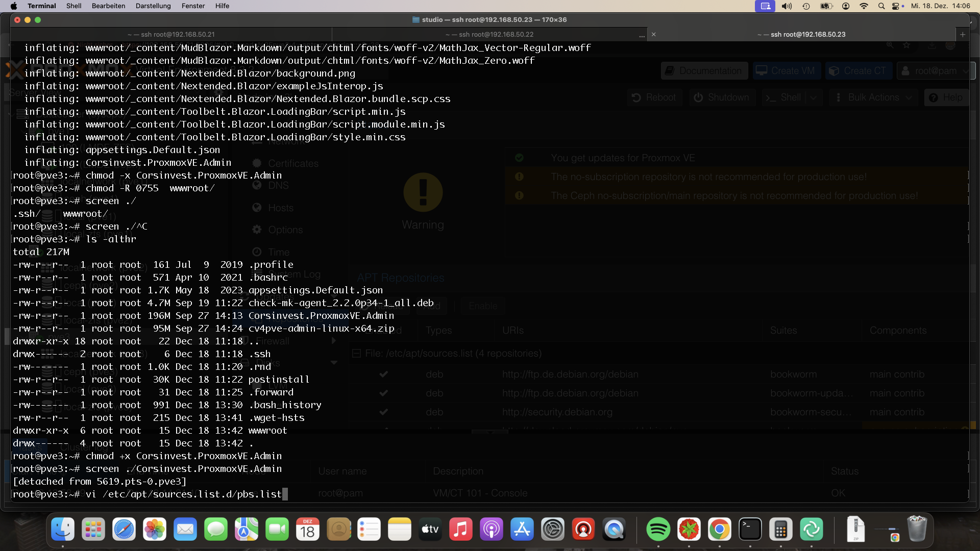The image size is (980, 551).
Task: Launch FaceTime from the dock
Action: click(x=277, y=530)
